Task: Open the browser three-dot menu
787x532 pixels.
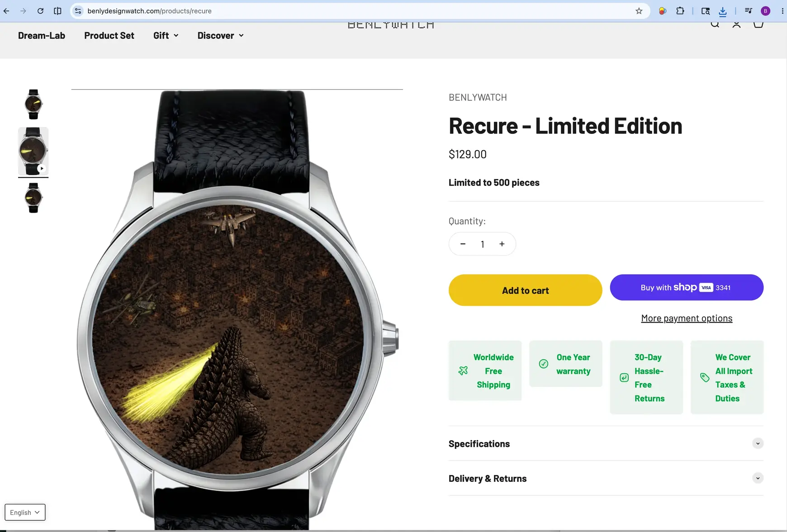Action: pyautogui.click(x=782, y=11)
